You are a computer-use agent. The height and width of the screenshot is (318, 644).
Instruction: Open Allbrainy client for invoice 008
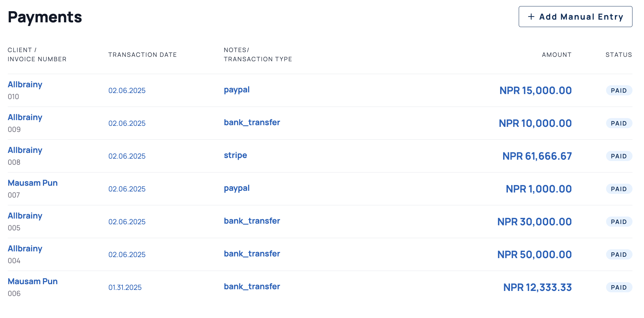(x=25, y=150)
